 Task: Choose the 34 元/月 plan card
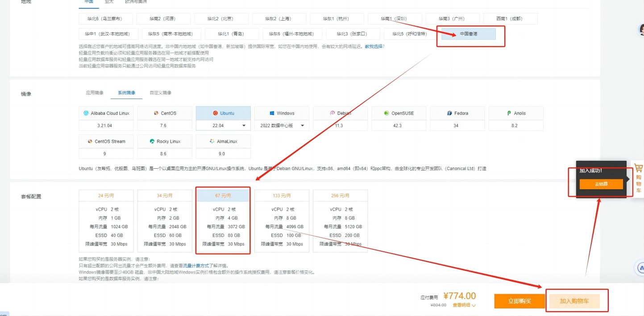click(x=165, y=221)
